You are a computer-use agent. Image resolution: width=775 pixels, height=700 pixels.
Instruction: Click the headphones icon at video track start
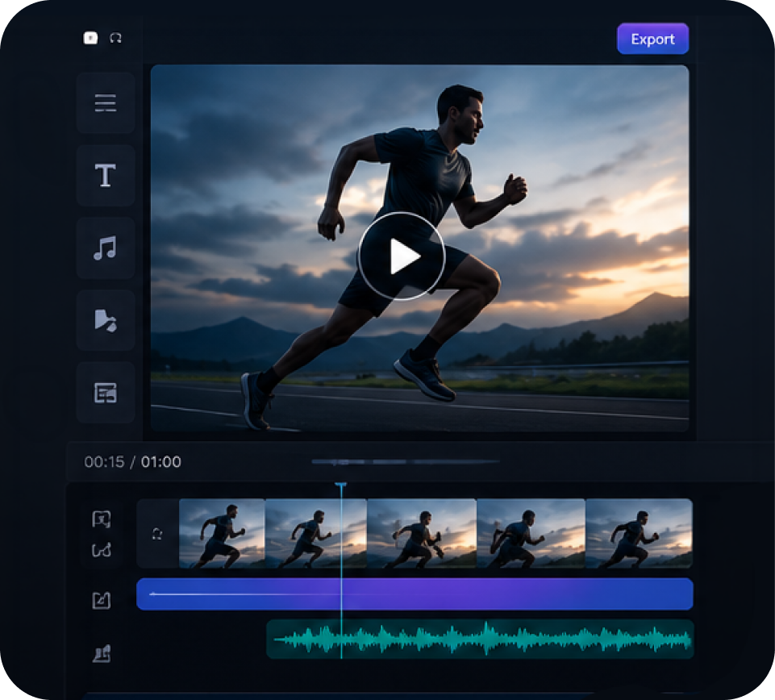point(157,534)
